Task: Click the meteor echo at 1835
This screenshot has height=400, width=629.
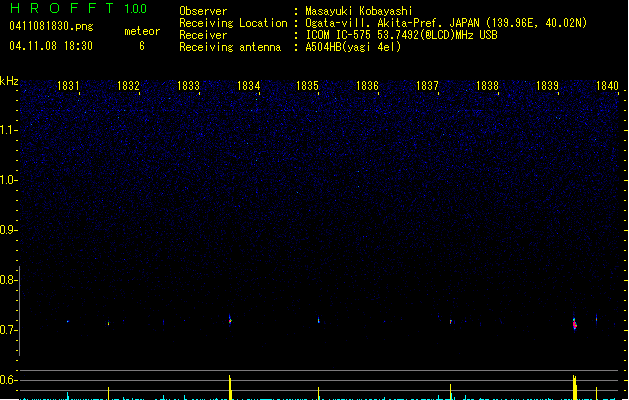Action: pos(319,320)
